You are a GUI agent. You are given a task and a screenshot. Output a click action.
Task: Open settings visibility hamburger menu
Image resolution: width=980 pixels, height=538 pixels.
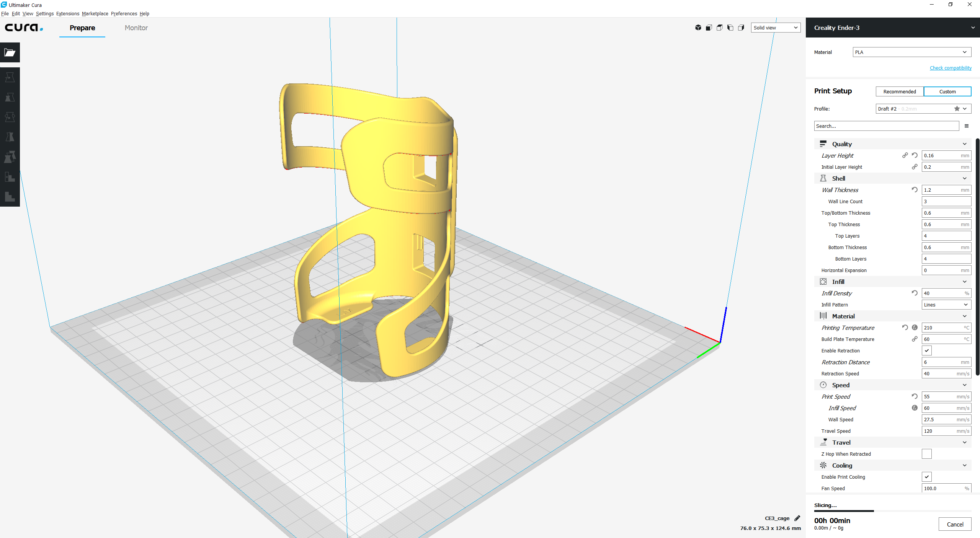967,126
